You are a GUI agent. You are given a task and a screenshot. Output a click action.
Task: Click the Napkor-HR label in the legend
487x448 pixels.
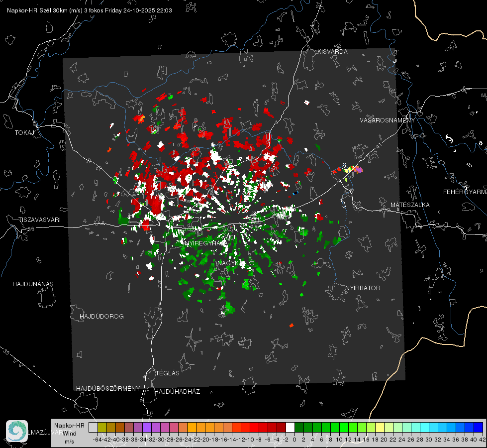(69, 426)
